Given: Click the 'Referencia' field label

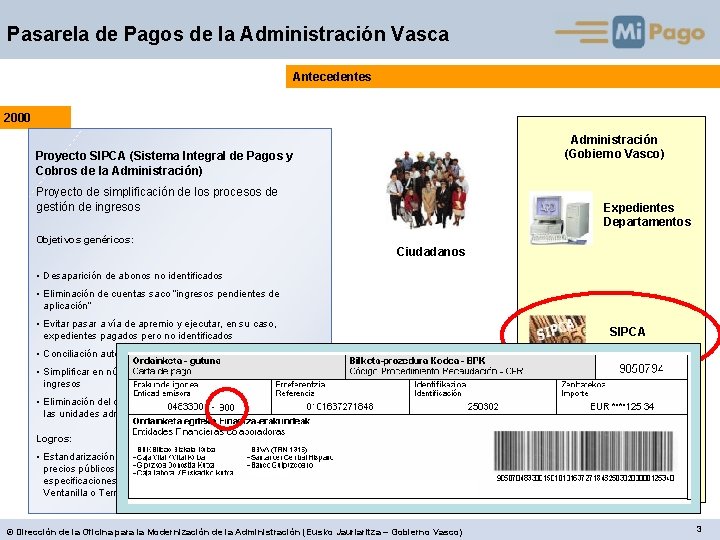Looking at the screenshot, I should tap(295, 394).
